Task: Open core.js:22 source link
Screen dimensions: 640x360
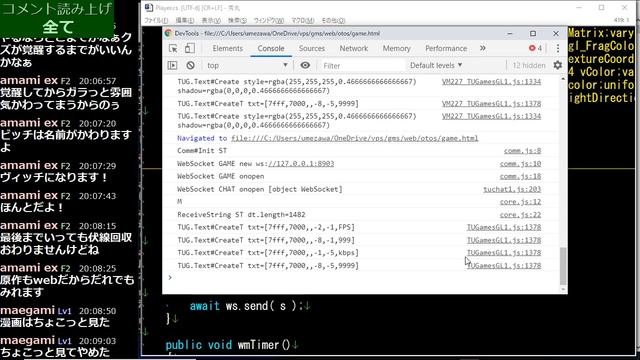Action: point(520,215)
